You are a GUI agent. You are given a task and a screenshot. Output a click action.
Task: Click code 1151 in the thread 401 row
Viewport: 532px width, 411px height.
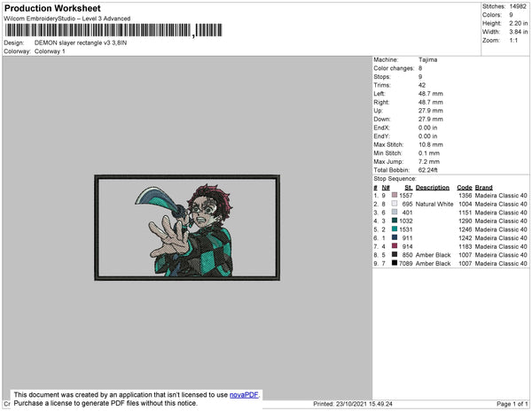465,213
